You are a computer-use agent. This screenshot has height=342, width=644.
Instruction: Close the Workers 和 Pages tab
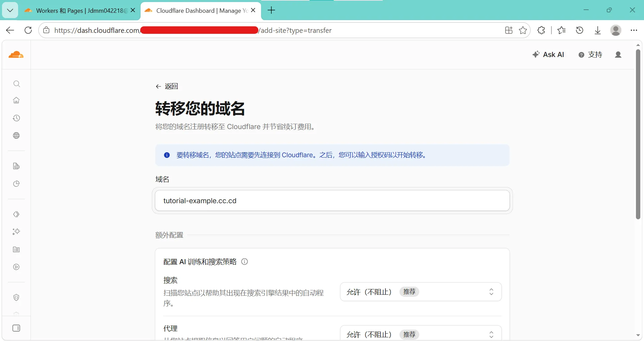(133, 10)
